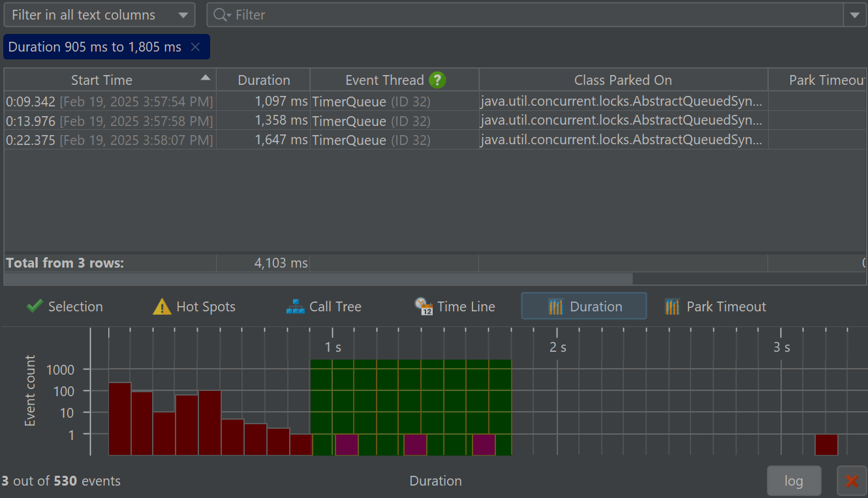Click the Call Tree hierarchy icon
Screen dimensions: 868x498
295,307
